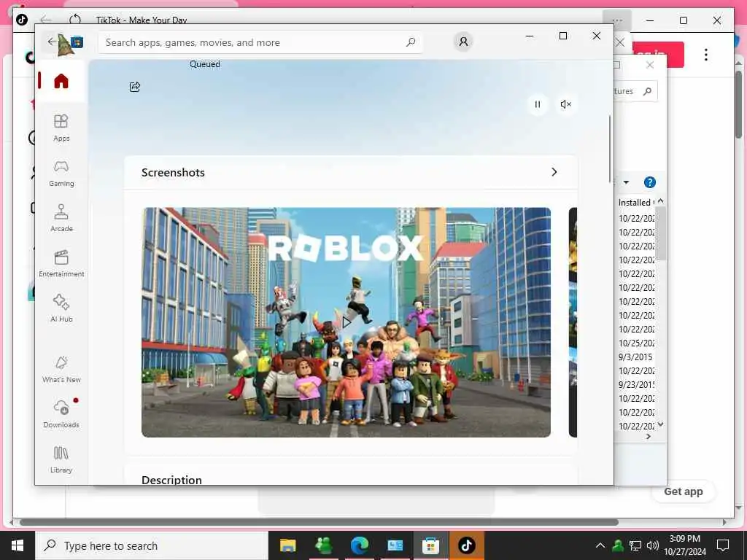
Task: Click the TikTok window back arrow
Action: tap(46, 20)
